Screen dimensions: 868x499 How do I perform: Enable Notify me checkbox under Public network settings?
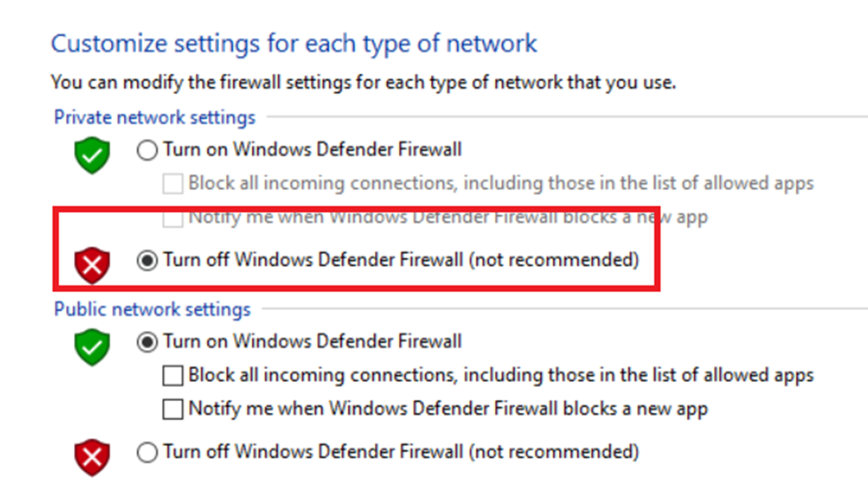173,410
